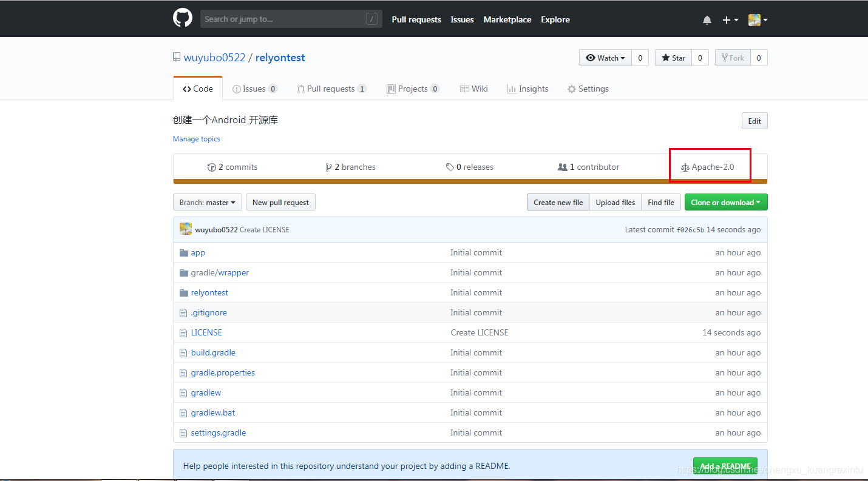Click the .gitignore file icon
868x481 pixels.
point(184,312)
